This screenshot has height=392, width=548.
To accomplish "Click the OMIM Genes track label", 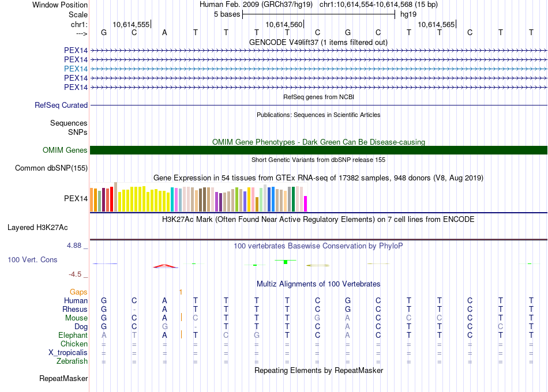I will point(65,150).
